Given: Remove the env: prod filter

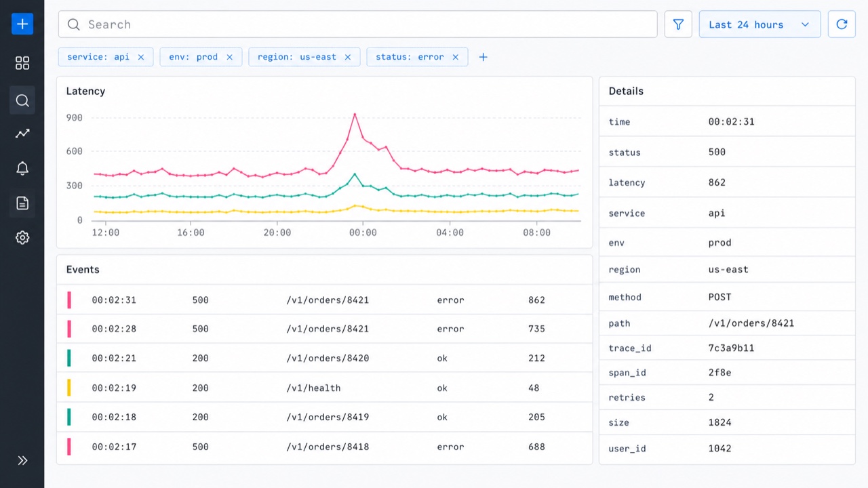Looking at the screenshot, I should 229,57.
